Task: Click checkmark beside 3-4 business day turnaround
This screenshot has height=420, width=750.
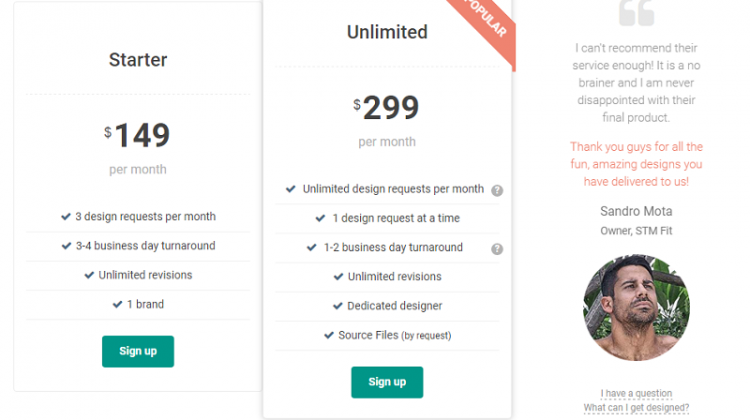Action: click(x=66, y=246)
